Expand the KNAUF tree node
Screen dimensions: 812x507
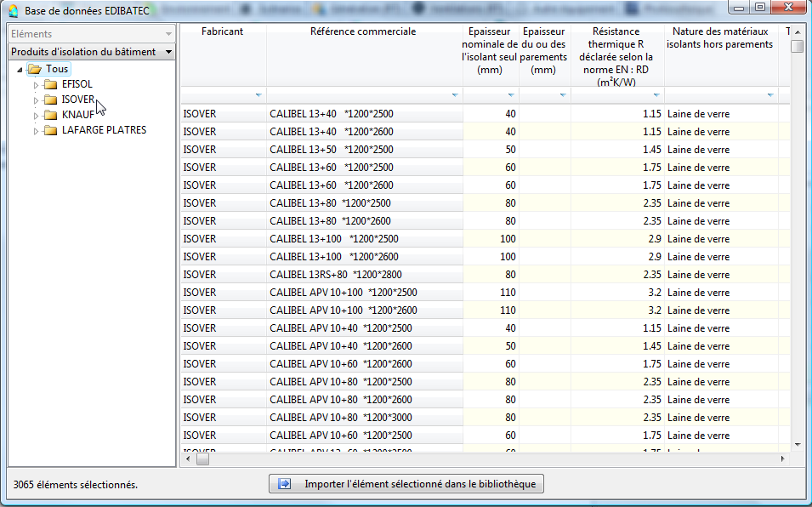pos(36,116)
